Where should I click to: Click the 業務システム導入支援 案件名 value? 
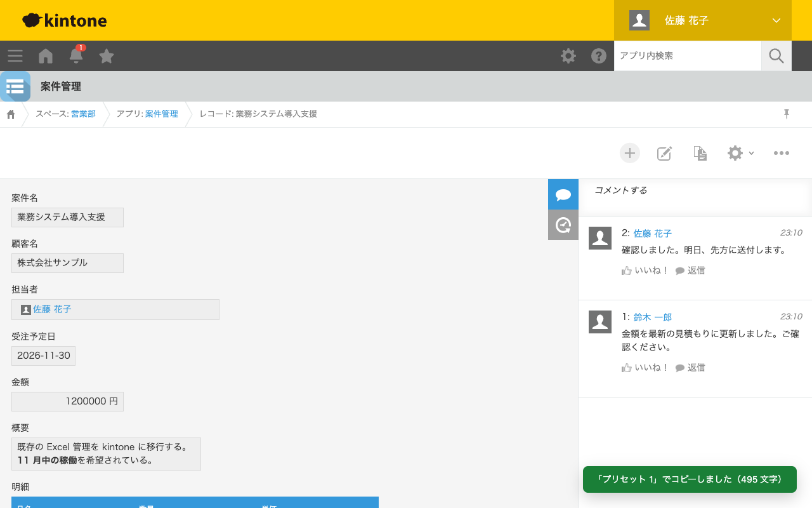coord(67,217)
